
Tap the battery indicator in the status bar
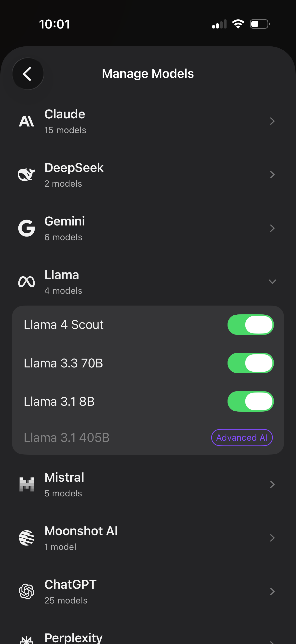point(259,24)
